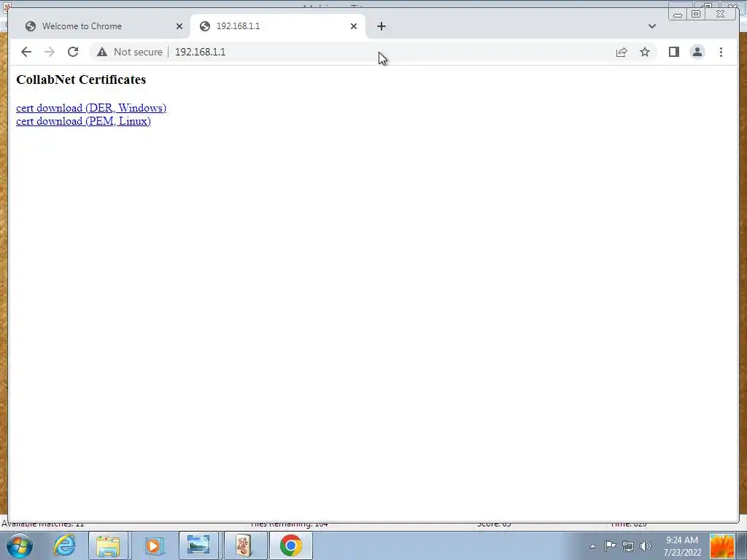
Task: Open a new tab with the plus button
Action: point(381,26)
